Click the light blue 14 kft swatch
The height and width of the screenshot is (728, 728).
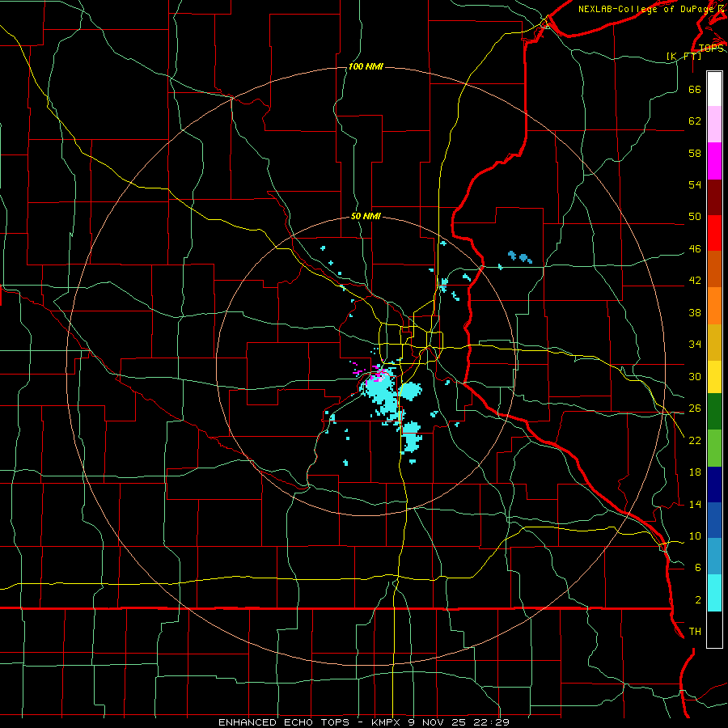[x=714, y=557]
